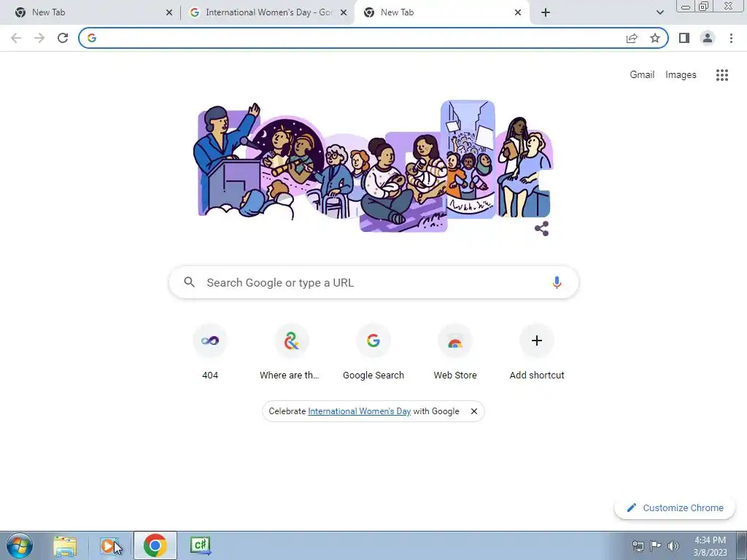Add a new shortcut tile
The height and width of the screenshot is (560, 747).
coord(537,352)
